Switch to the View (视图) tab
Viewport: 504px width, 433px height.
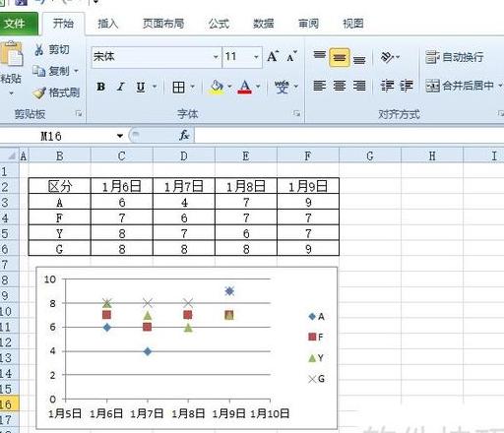click(352, 24)
